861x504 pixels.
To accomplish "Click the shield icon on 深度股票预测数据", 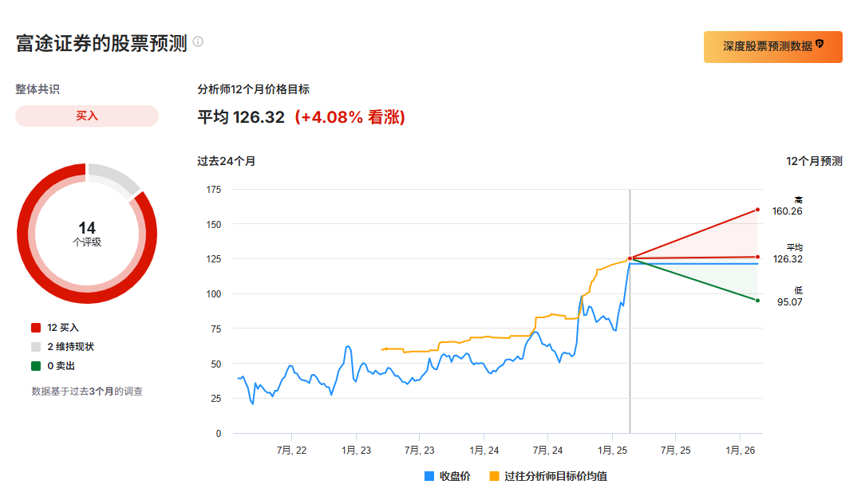I will (x=819, y=45).
